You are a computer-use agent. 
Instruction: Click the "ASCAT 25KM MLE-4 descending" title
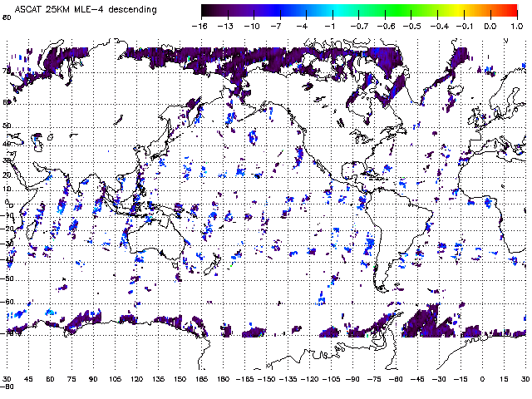(86, 9)
